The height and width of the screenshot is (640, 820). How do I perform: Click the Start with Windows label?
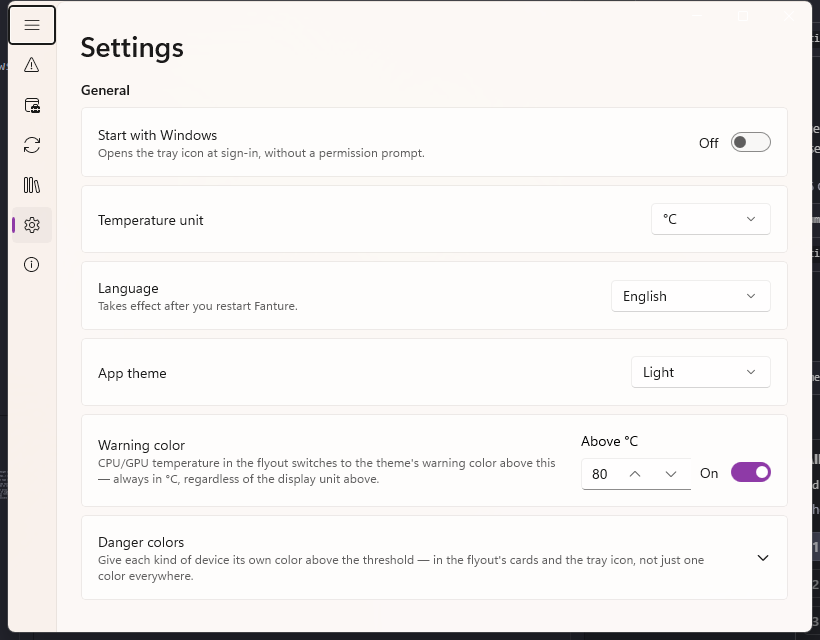click(157, 135)
